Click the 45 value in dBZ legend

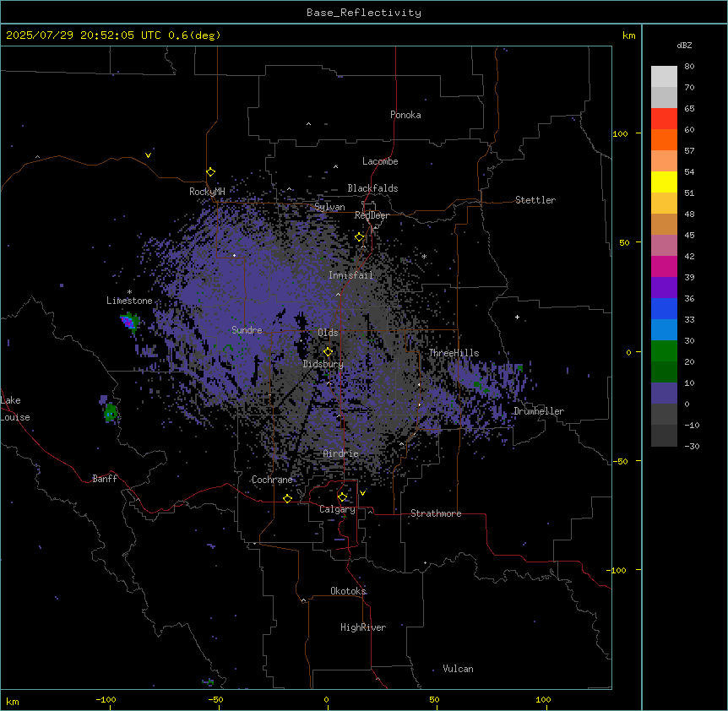[689, 236]
